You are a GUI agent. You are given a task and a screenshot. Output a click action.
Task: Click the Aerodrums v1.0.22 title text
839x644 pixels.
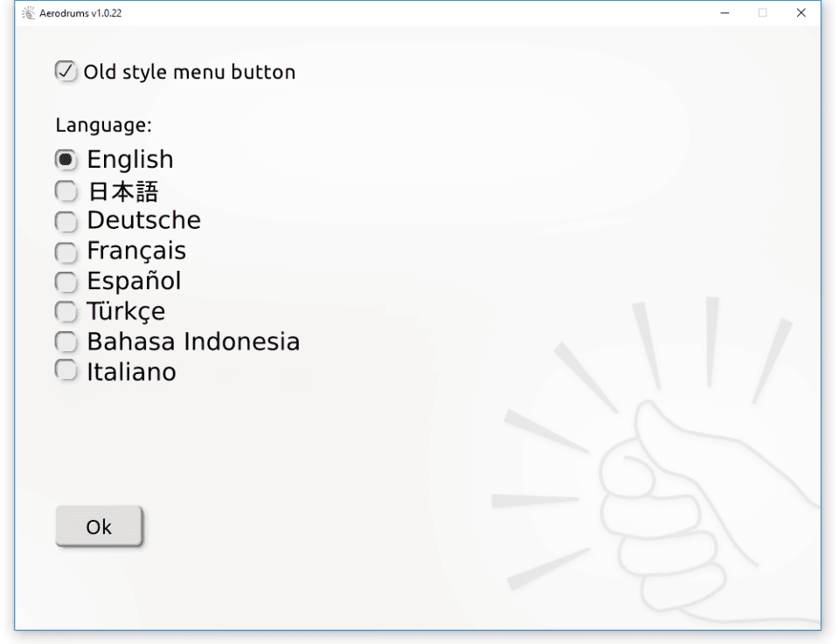click(x=80, y=13)
